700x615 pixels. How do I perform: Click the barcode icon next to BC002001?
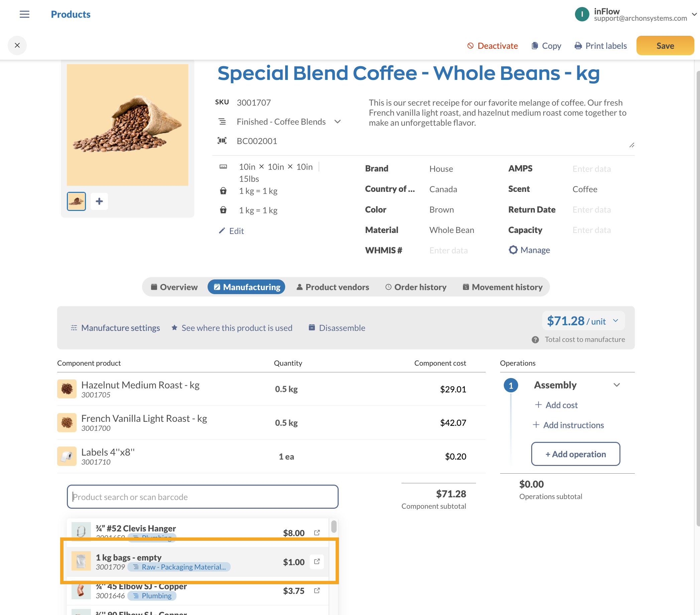coord(222,141)
